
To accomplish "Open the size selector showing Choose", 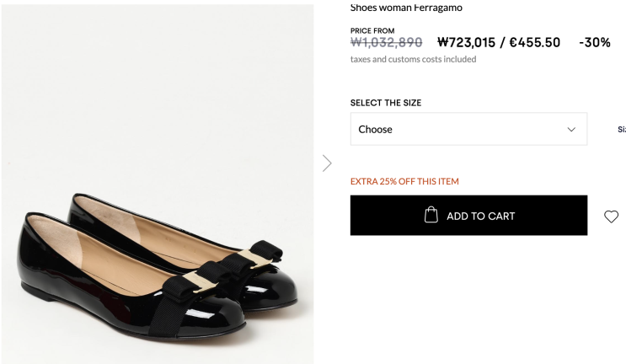I will tap(468, 129).
